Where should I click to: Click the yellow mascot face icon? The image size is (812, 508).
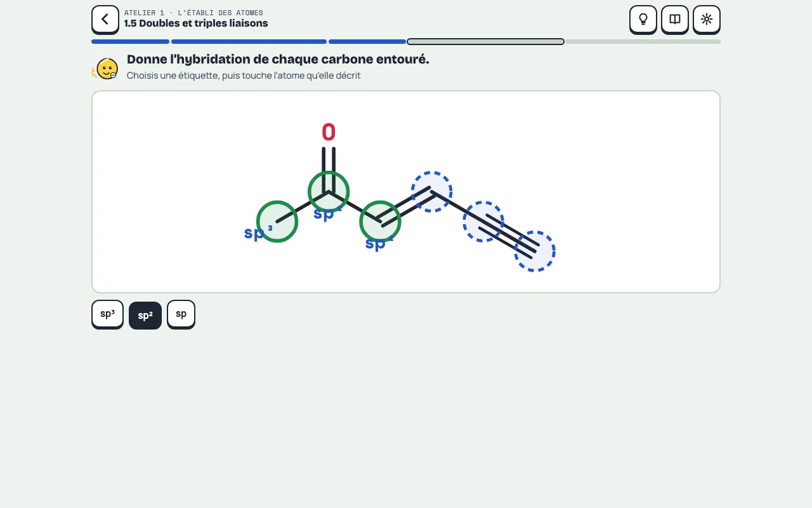pyautogui.click(x=106, y=68)
